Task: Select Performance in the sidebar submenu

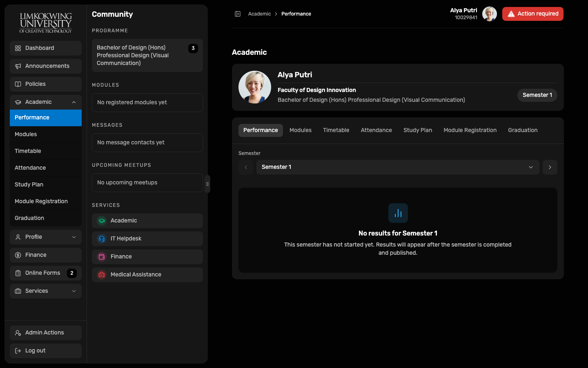Action: click(x=46, y=118)
